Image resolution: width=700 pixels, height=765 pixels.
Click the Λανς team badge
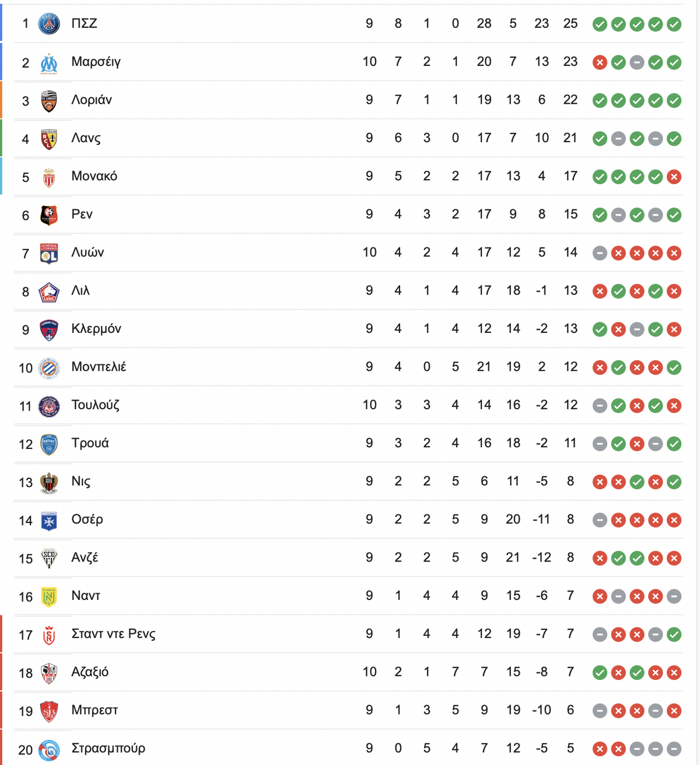(x=49, y=139)
